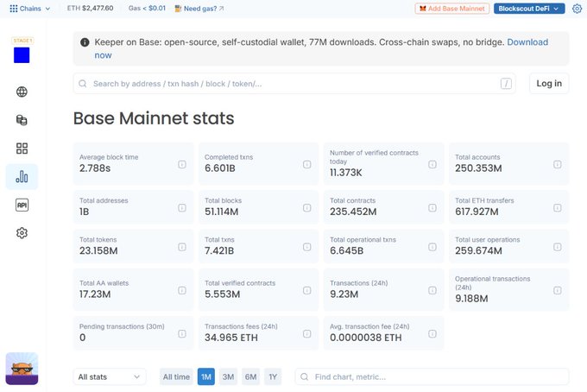The height and width of the screenshot is (392, 587).
Task: Expand the Blockscout DeFi dropdown
Action: pyautogui.click(x=529, y=9)
